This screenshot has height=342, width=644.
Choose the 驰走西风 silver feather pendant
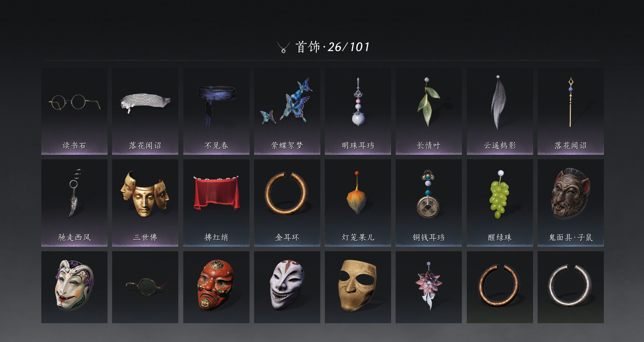tap(74, 203)
